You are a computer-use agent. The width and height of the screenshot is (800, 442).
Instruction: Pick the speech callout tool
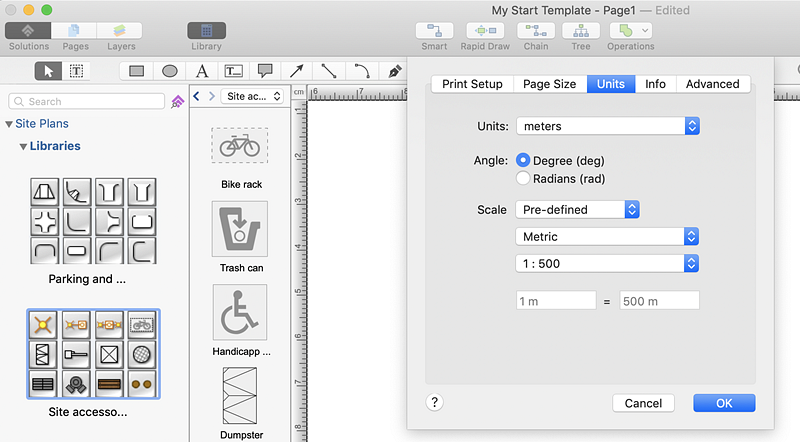[265, 71]
